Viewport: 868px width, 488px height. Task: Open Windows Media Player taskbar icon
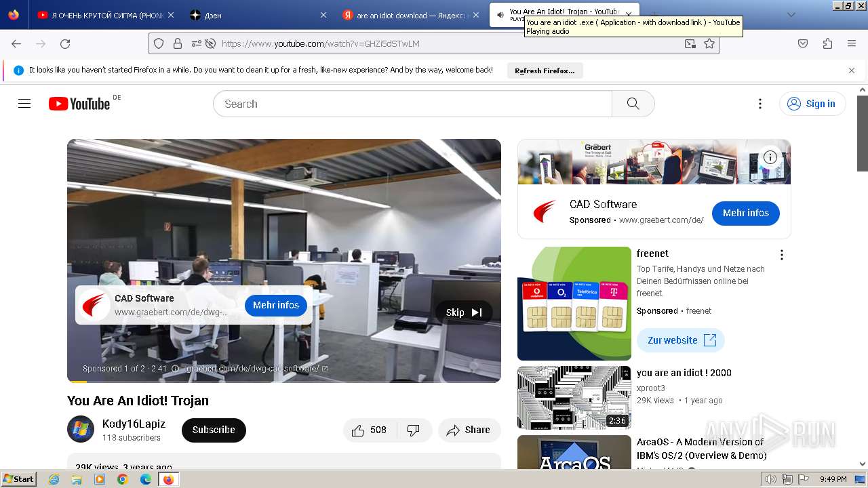(x=100, y=479)
